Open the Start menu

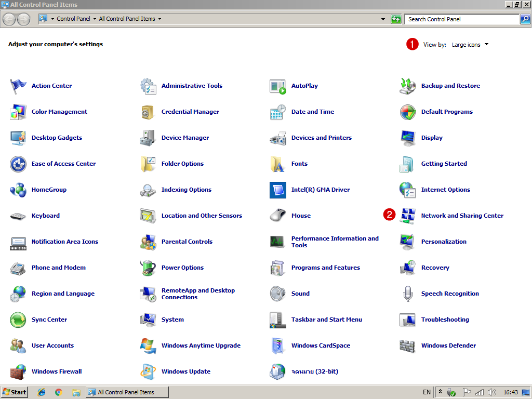coord(14,392)
